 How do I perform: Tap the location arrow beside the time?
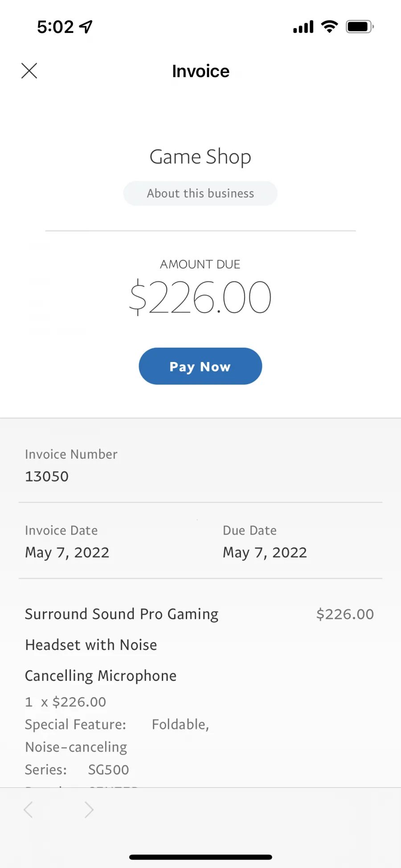coord(86,27)
